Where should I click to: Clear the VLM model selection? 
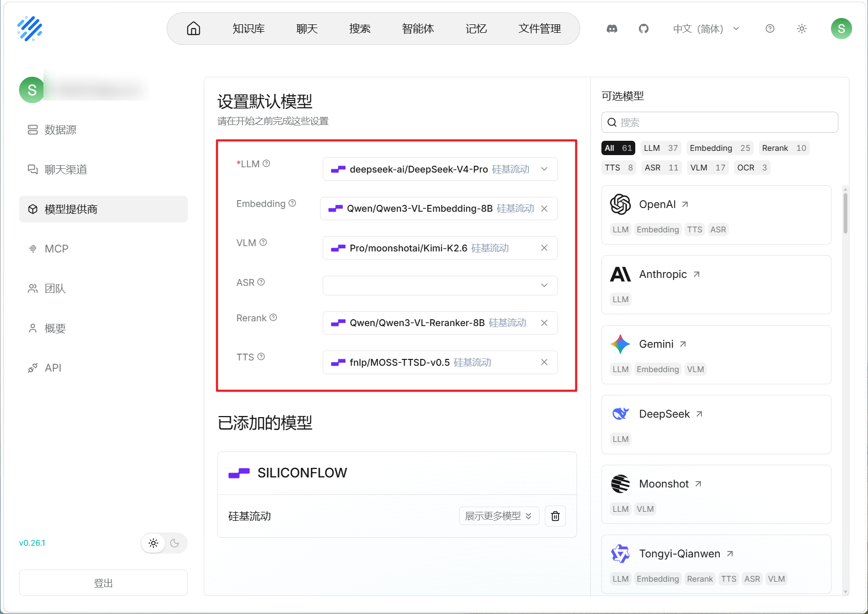544,248
